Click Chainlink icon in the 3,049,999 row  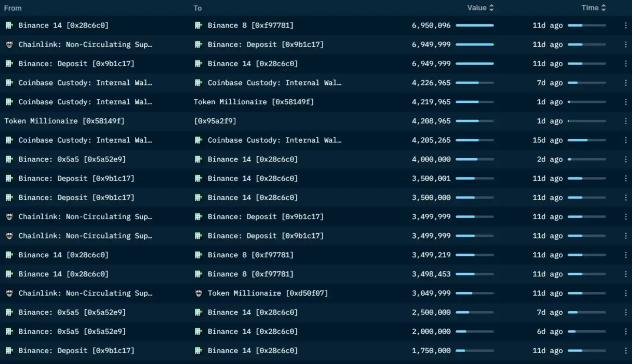[9, 293]
